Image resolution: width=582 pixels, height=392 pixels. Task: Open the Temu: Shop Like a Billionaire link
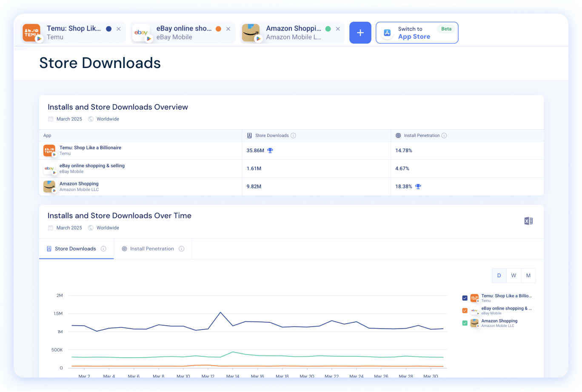click(x=90, y=148)
